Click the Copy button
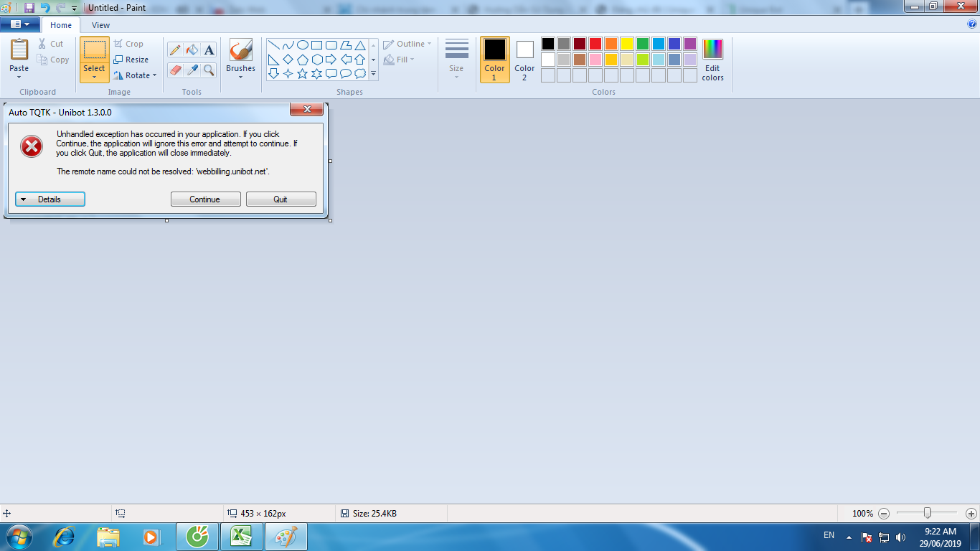This screenshot has width=980, height=551. click(53, 60)
